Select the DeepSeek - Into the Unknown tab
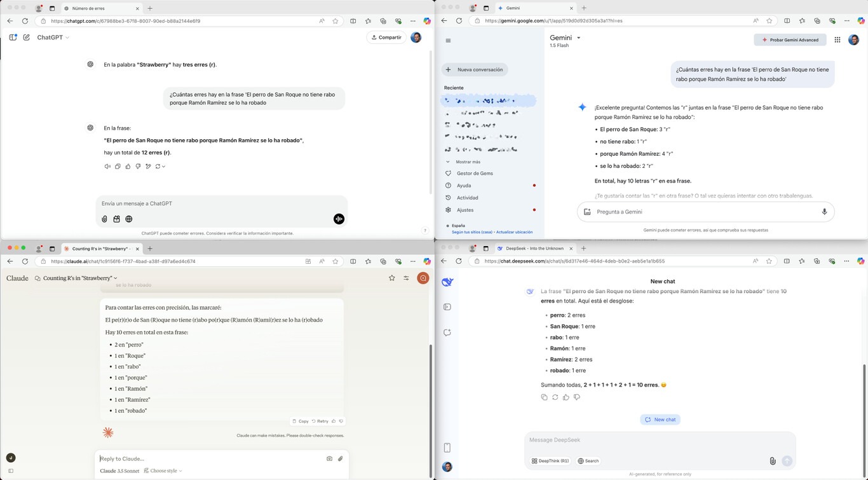The image size is (868, 480). (x=534, y=249)
